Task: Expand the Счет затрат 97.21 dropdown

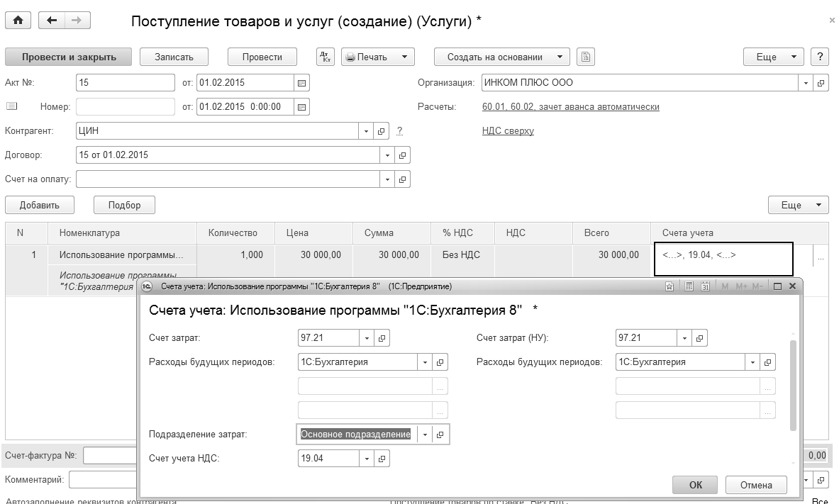Action: pos(367,338)
